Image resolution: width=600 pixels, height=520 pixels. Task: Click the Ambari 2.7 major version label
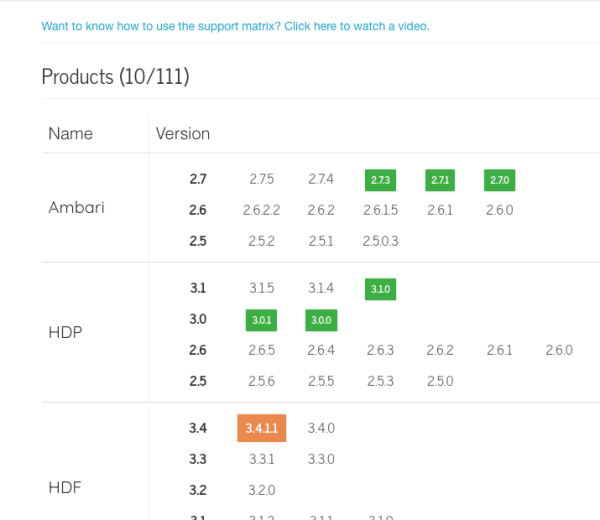(x=197, y=180)
